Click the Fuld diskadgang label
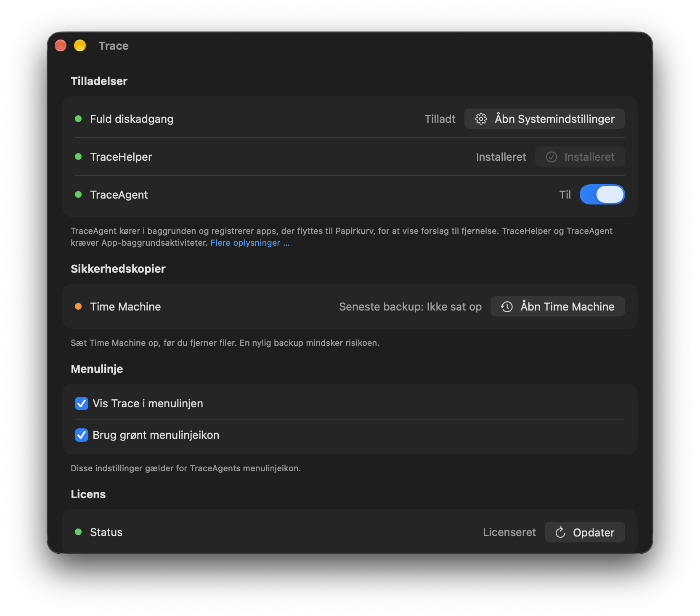The width and height of the screenshot is (700, 616). click(132, 119)
